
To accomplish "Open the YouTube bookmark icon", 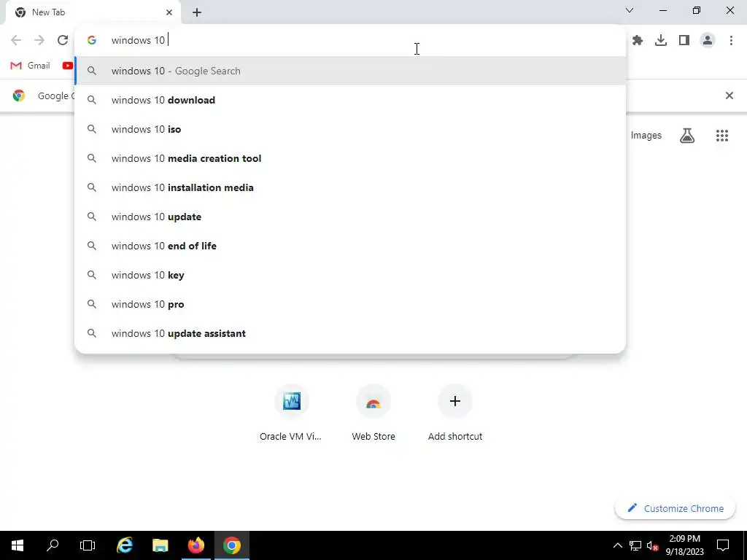I will [68, 66].
